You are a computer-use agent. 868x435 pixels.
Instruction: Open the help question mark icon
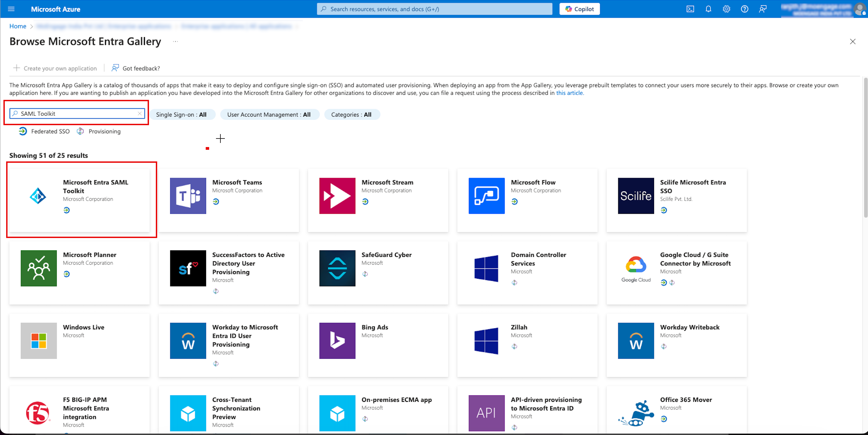point(745,9)
